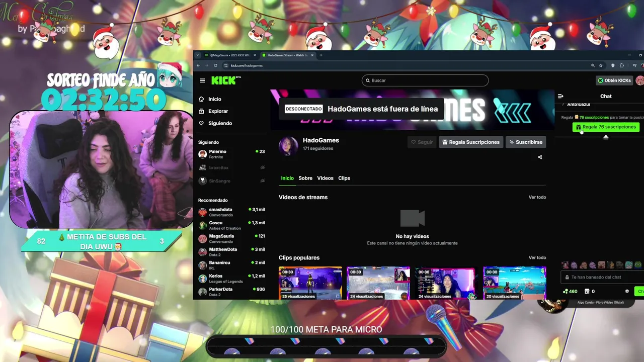Close the MagaSauria browser tab
The height and width of the screenshot is (362, 644).
click(x=255, y=55)
